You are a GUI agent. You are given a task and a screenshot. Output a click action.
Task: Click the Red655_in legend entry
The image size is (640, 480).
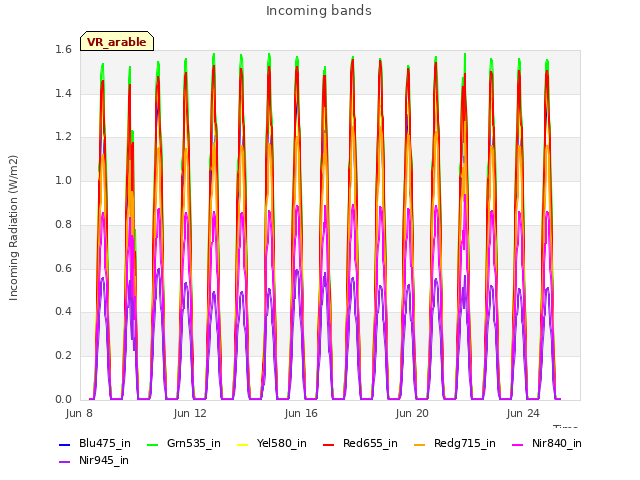click(x=360, y=444)
